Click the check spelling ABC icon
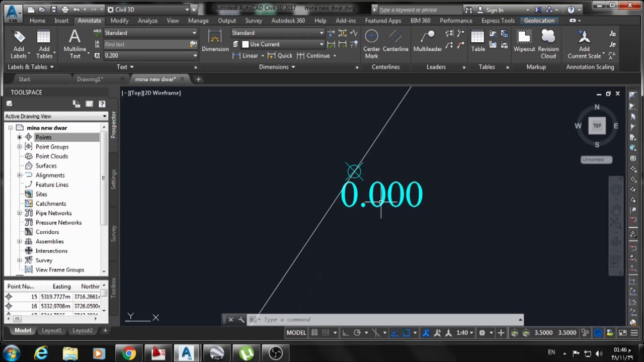 click(x=97, y=33)
